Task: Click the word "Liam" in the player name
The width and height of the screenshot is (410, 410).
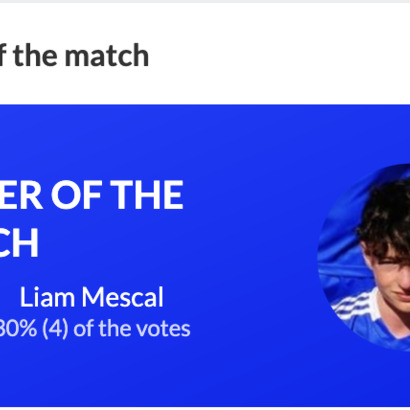Action: (47, 297)
